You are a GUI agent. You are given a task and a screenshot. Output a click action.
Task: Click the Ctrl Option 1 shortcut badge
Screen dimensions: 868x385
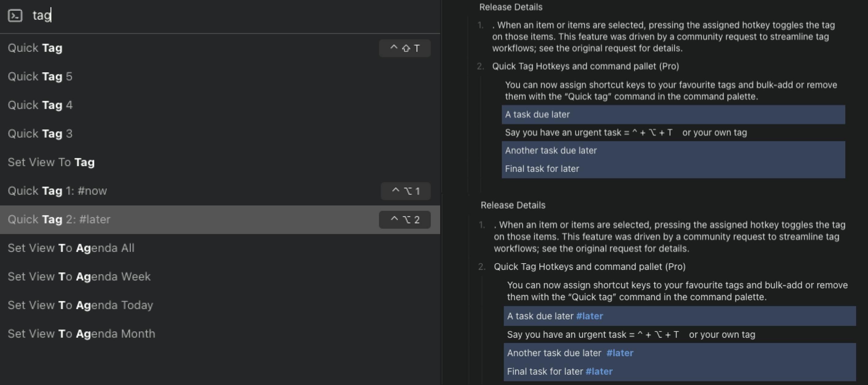[x=405, y=191]
